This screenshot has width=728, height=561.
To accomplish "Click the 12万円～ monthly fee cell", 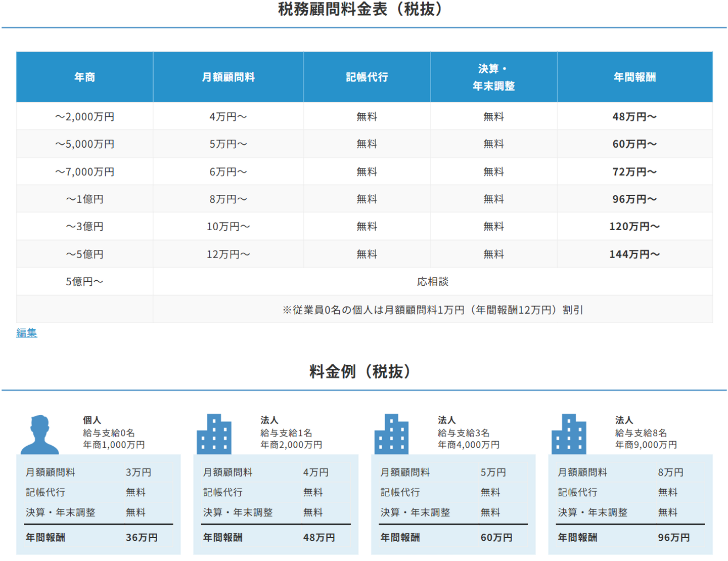I will tap(229, 254).
